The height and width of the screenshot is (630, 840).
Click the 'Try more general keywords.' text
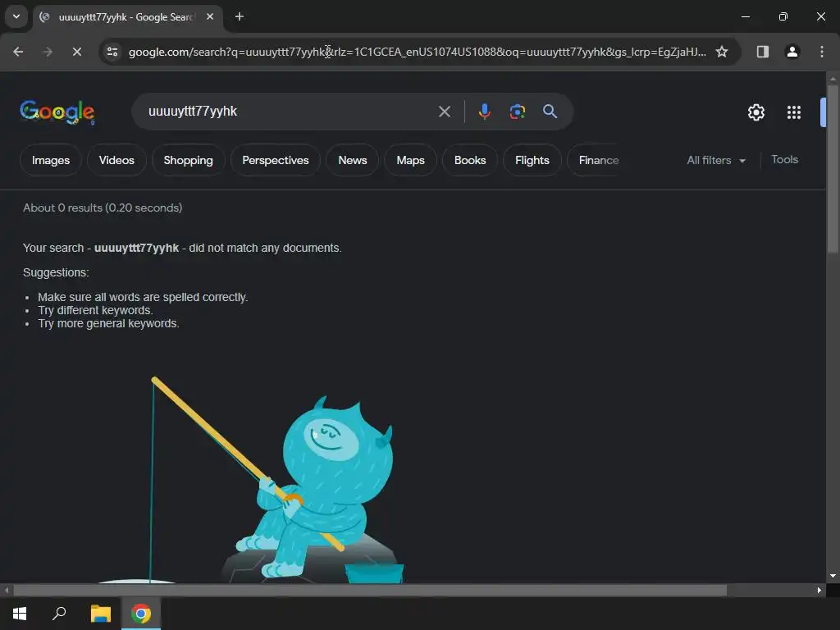tap(108, 323)
